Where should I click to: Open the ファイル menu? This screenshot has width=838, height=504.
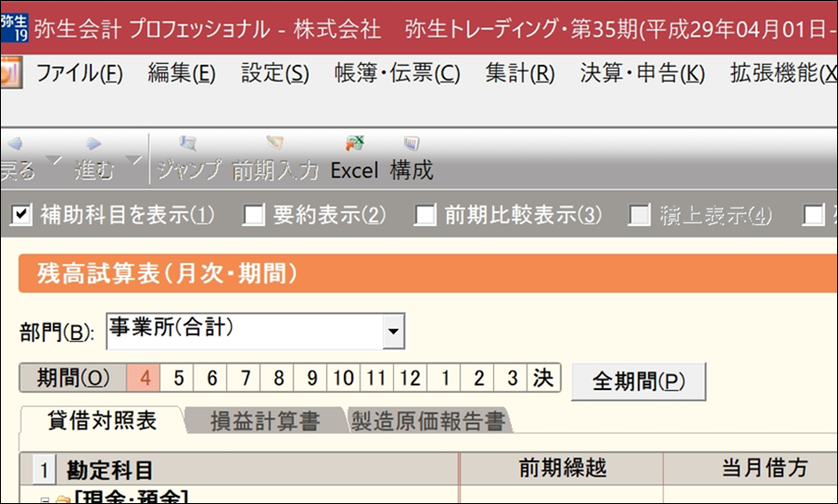pyautogui.click(x=80, y=73)
